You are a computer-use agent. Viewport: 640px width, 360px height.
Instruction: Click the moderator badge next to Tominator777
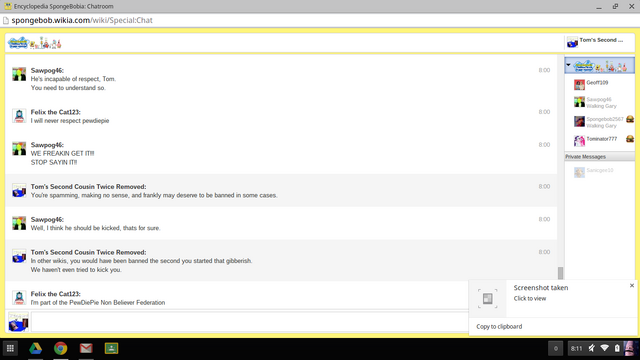[630, 139]
